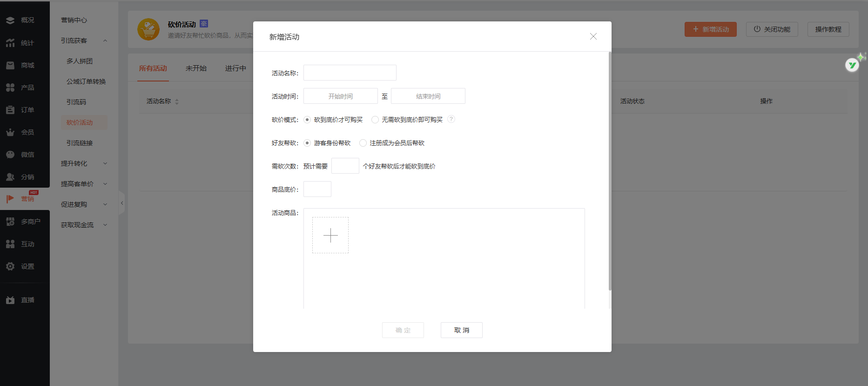Click the 操作教程 button
The width and height of the screenshot is (868, 386).
tap(828, 29)
